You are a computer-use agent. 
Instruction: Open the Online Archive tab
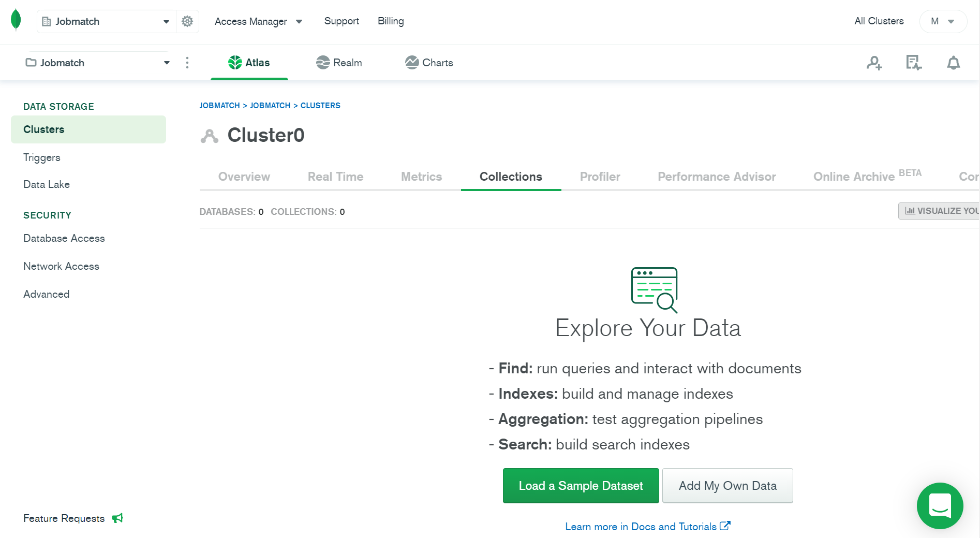click(868, 176)
